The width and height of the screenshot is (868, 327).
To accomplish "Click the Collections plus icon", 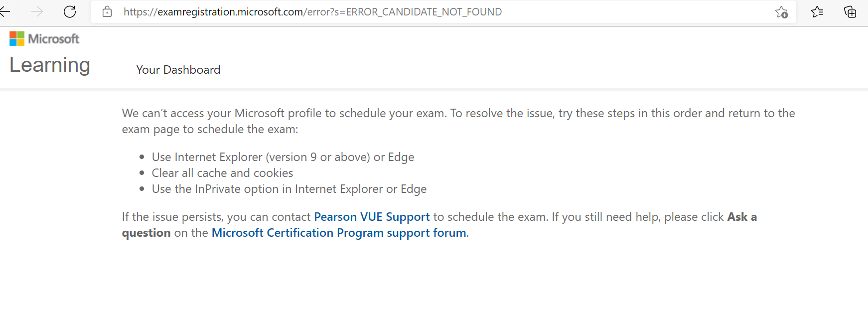I will (x=851, y=12).
